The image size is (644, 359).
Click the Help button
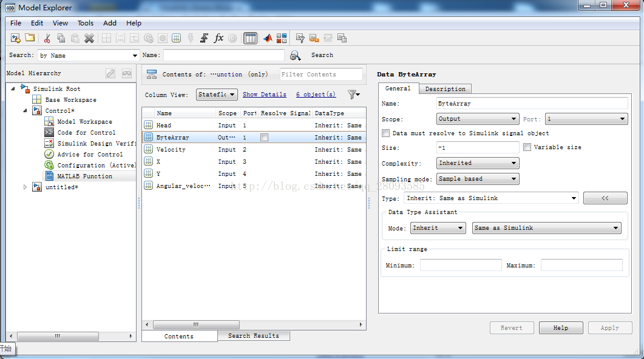[x=561, y=328]
